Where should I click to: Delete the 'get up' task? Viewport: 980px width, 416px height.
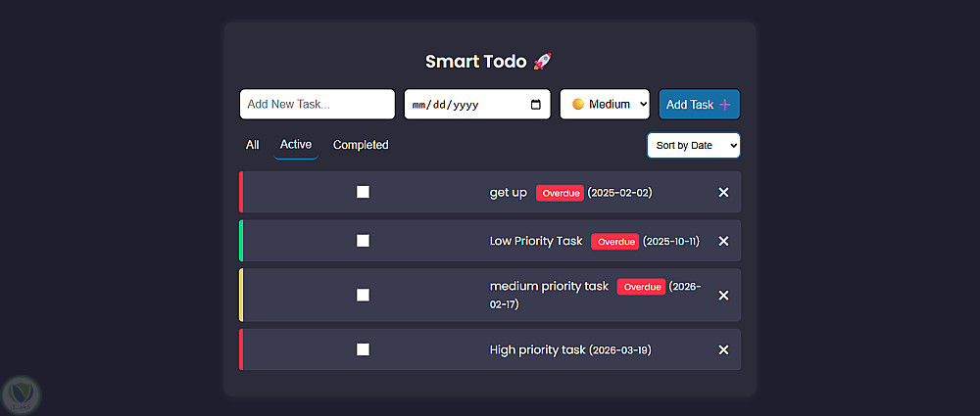pyautogui.click(x=723, y=193)
